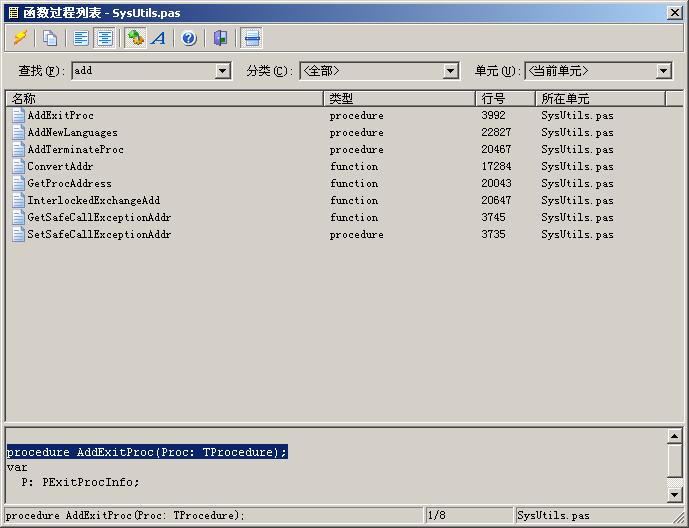Open help with the question mark icon
The image size is (689, 528).
pos(189,38)
